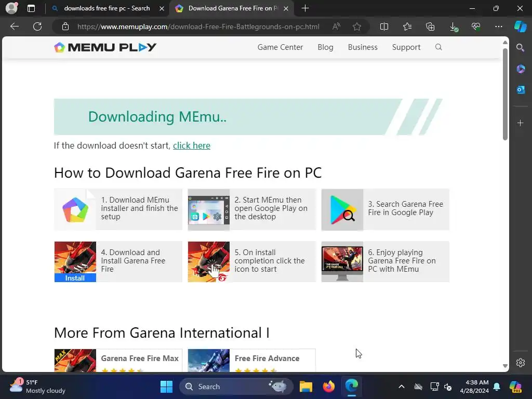Open the weather widget showing 51°F
532x399 pixels.
tap(37, 387)
